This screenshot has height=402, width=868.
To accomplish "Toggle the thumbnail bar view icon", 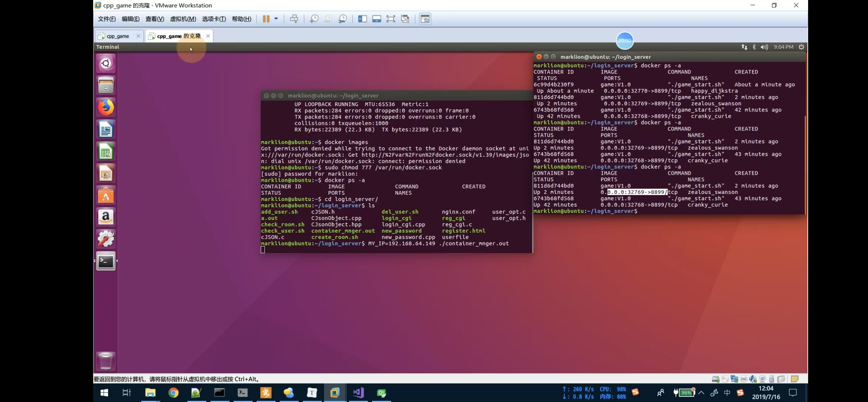I will [x=376, y=19].
